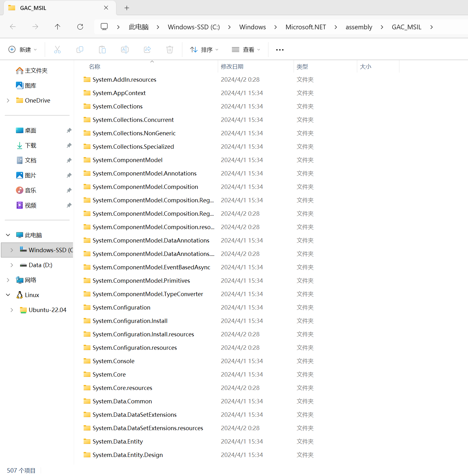This screenshot has height=476, width=468.
Task: Click the Paste clipboard icon
Action: (102, 50)
